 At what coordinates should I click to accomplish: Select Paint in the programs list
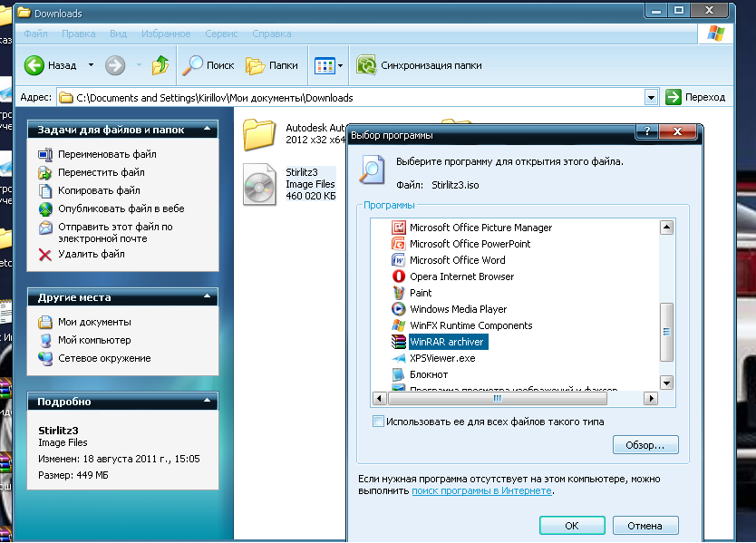point(421,293)
